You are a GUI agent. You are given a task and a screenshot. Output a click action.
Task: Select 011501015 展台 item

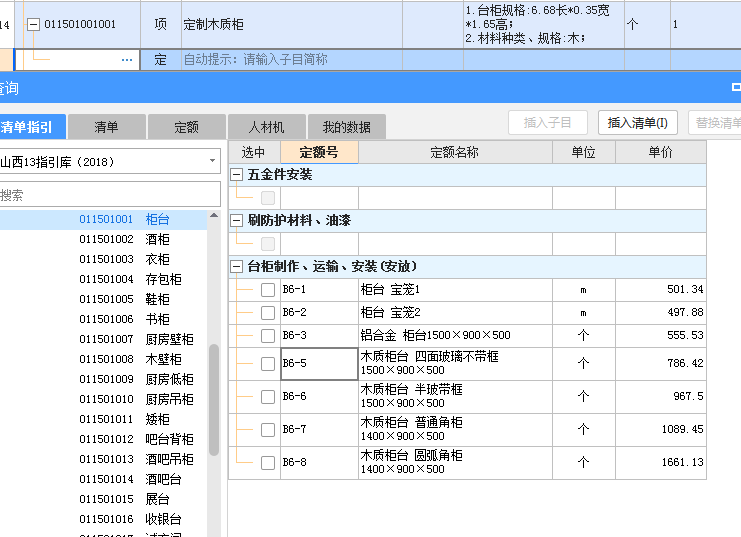[103, 499]
